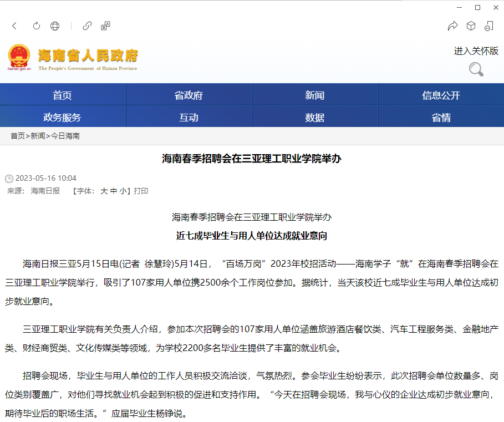Viewport: 504px width, 422px height.
Task: Set font size to 大
Action: (104, 191)
